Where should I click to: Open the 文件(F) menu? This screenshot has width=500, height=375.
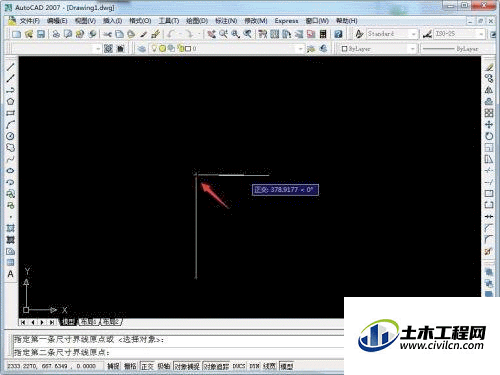[29, 21]
